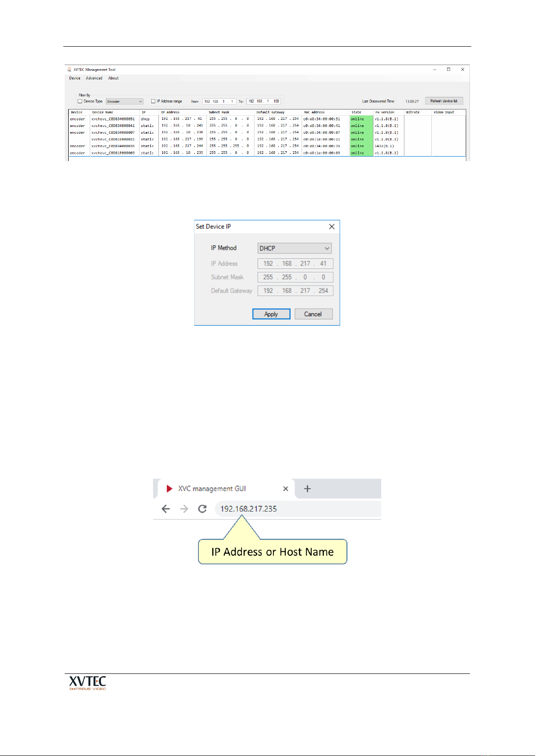Viewport: 535px width, 756px height.
Task: Expand the Encoder device type dropdown
Action: pos(125,101)
